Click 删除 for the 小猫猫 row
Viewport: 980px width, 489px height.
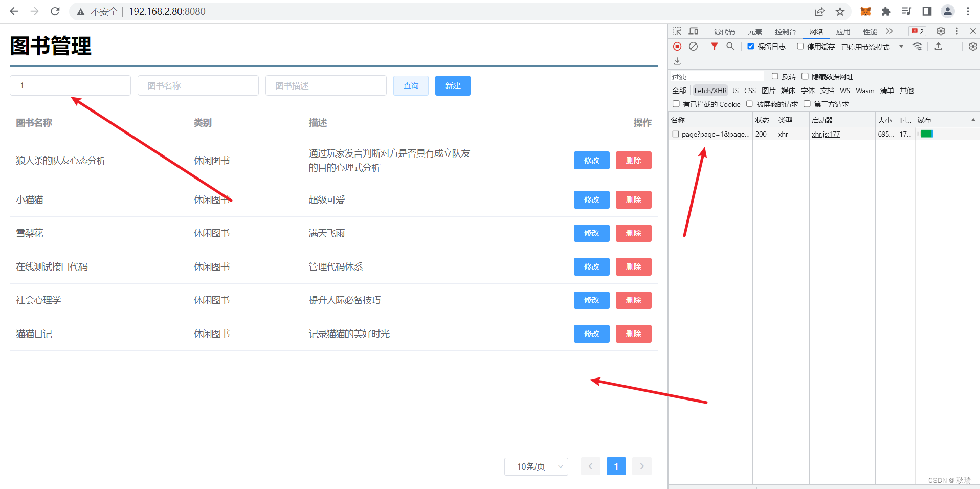coord(633,200)
